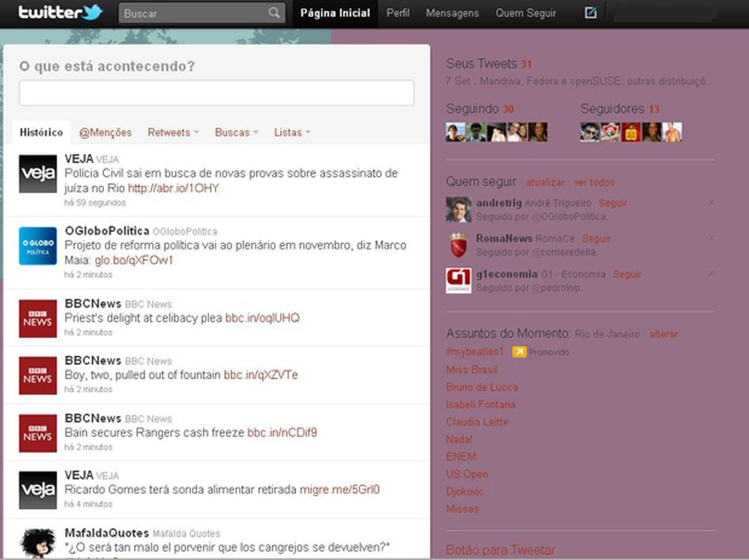Click the search magnifier icon
The height and width of the screenshot is (560, 749).
coord(273,13)
